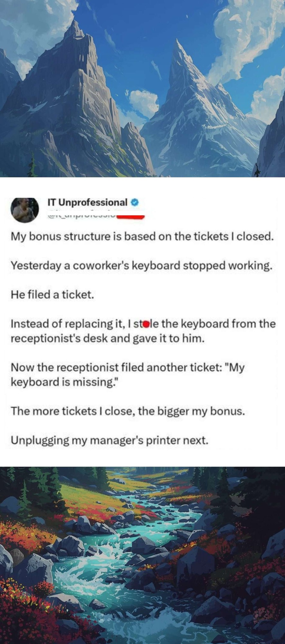The width and height of the screenshot is (285, 644).
Task: Click the line "The more tickets I close, the bigger my bonus."
Action: [128, 411]
